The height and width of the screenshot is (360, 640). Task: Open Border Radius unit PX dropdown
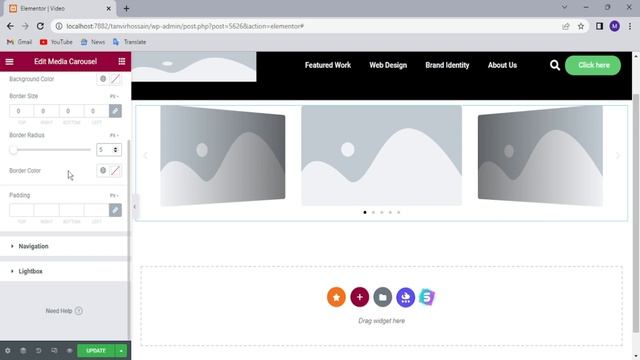point(114,135)
